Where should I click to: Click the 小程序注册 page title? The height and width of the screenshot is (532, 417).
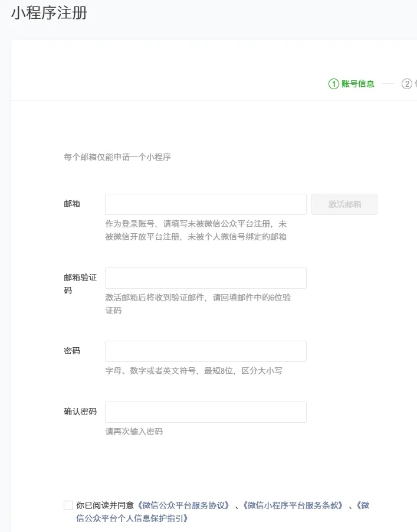49,13
